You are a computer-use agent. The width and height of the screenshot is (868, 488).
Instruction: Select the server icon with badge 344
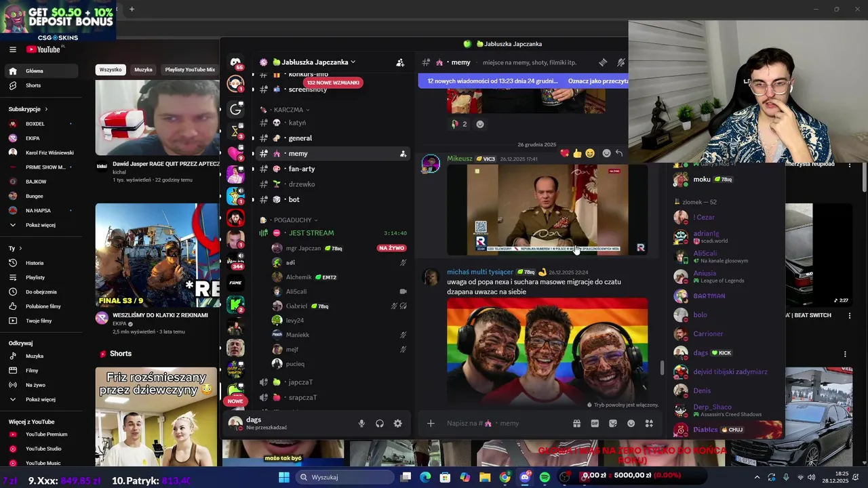[235, 260]
